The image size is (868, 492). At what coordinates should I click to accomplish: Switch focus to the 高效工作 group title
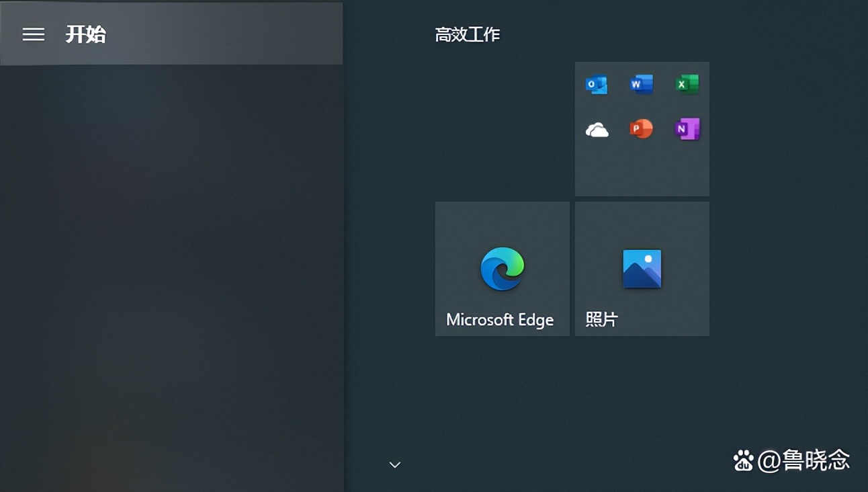click(467, 34)
